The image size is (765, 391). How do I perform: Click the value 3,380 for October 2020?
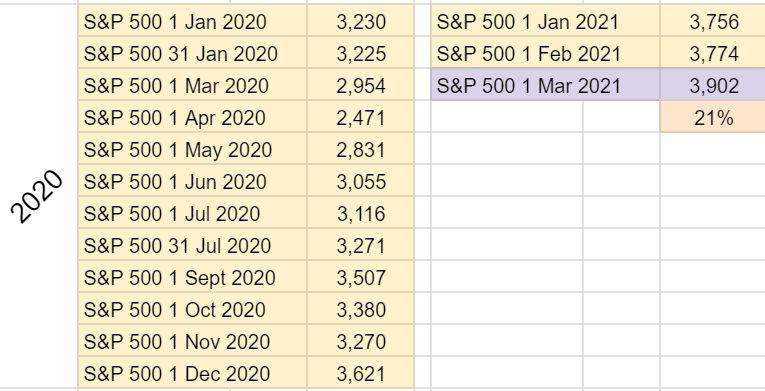point(361,309)
